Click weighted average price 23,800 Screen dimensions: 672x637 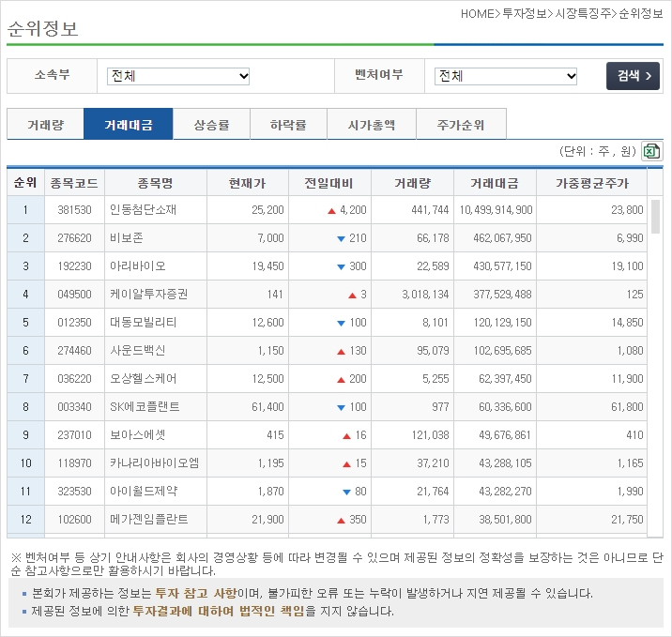[x=627, y=210]
